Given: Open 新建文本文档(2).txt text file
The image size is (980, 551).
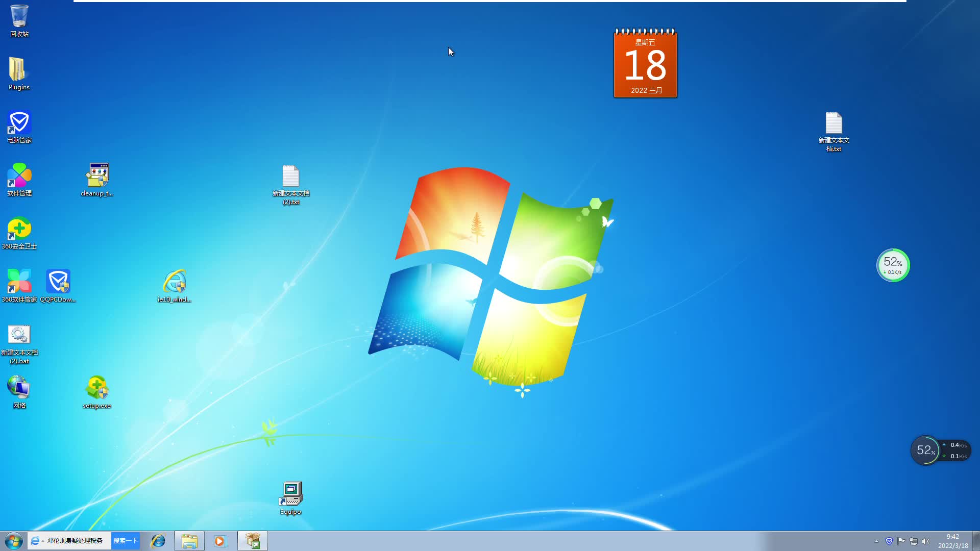Looking at the screenshot, I should [290, 176].
